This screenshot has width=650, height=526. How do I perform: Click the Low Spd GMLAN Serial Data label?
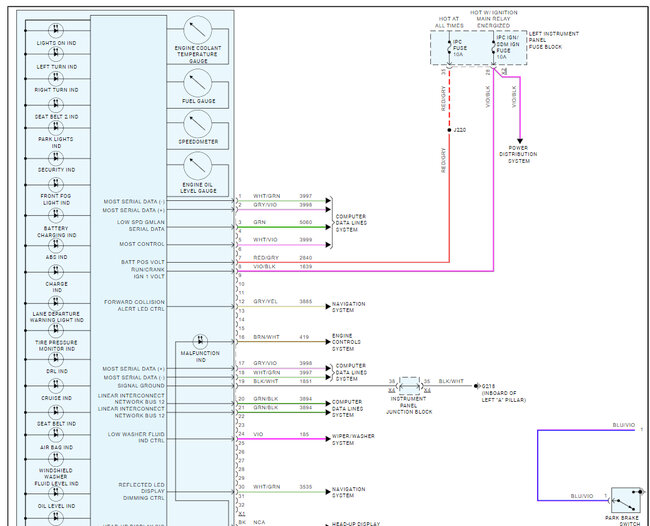click(x=141, y=225)
